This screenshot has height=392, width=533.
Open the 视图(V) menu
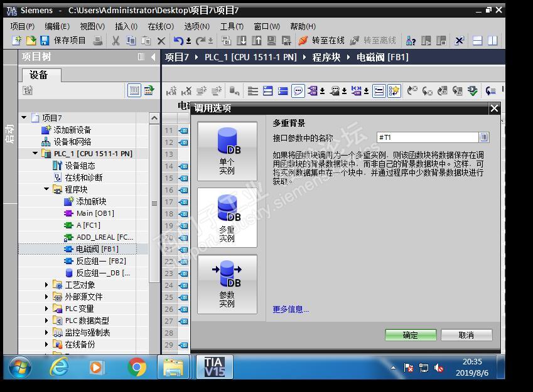92,26
